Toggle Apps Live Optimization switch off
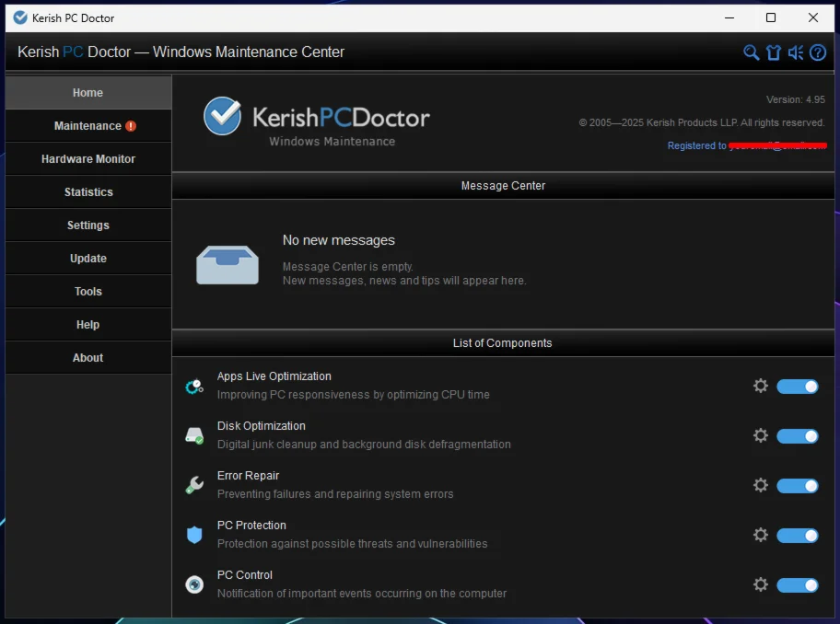The height and width of the screenshot is (624, 840). pyautogui.click(x=798, y=387)
